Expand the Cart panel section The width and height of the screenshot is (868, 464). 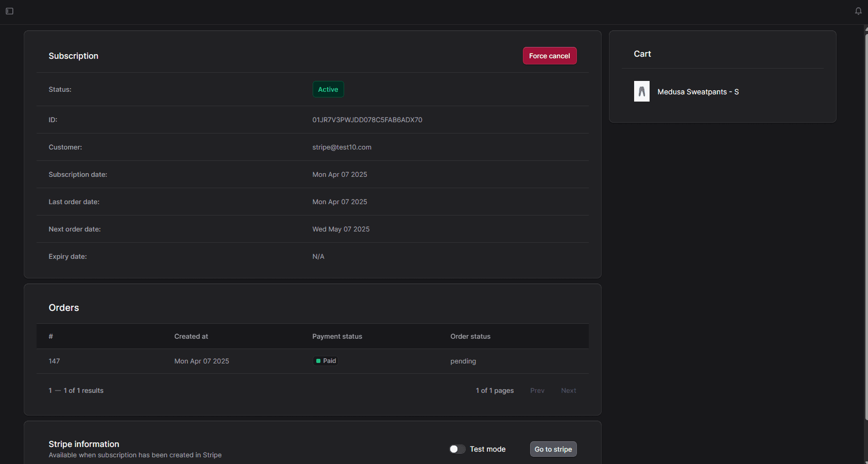point(642,54)
